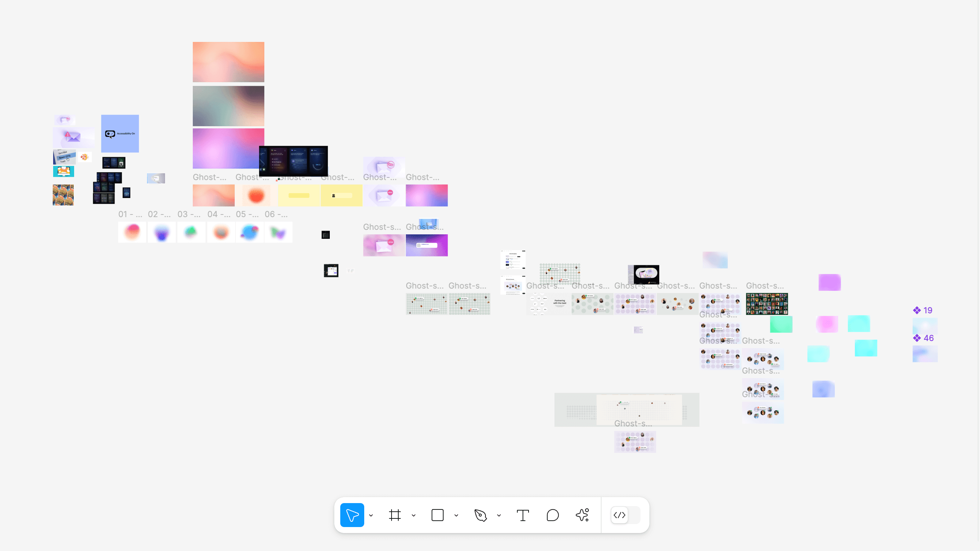Open the Move tool dropdown
Image resolution: width=980 pixels, height=551 pixels.
coord(371,515)
